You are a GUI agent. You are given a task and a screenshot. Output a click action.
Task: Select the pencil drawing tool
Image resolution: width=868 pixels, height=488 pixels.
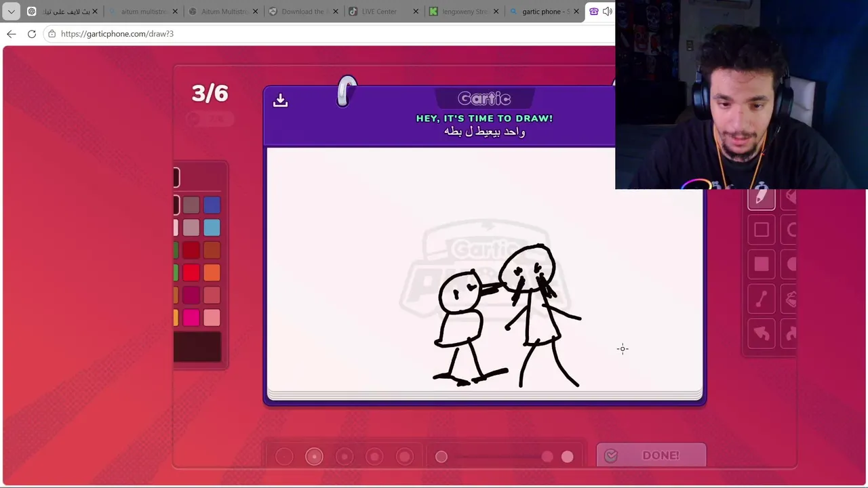pyautogui.click(x=761, y=197)
